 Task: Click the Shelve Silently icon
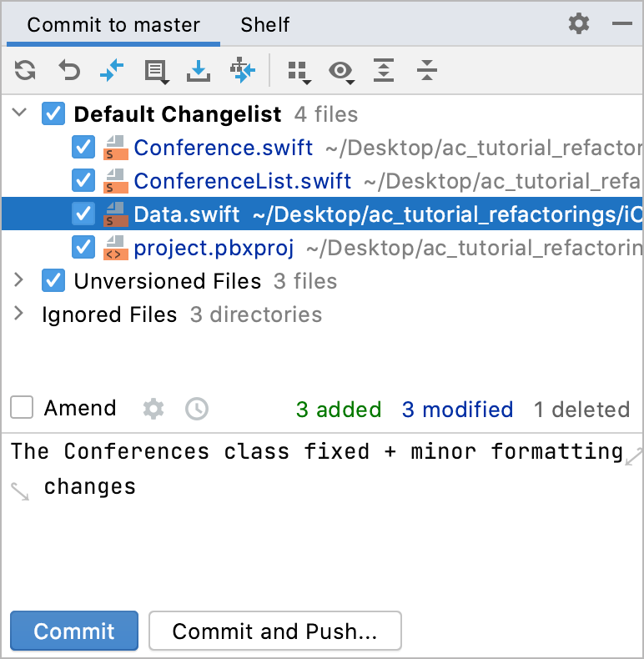pyautogui.click(x=199, y=71)
